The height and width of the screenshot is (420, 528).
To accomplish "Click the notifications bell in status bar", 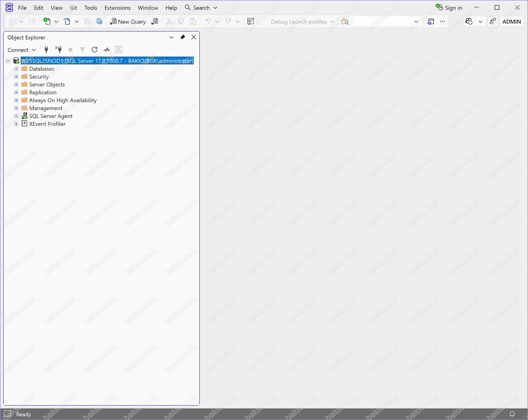I will pos(512,414).
